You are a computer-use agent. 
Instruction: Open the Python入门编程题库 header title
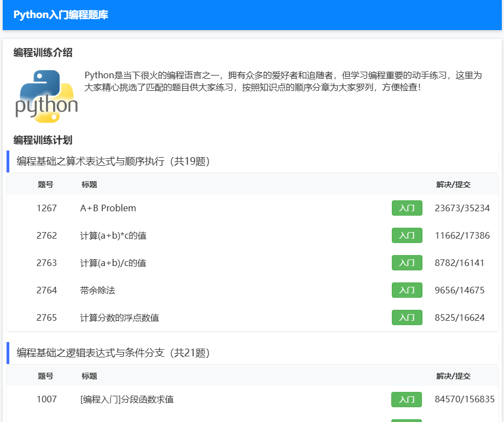click(x=61, y=15)
